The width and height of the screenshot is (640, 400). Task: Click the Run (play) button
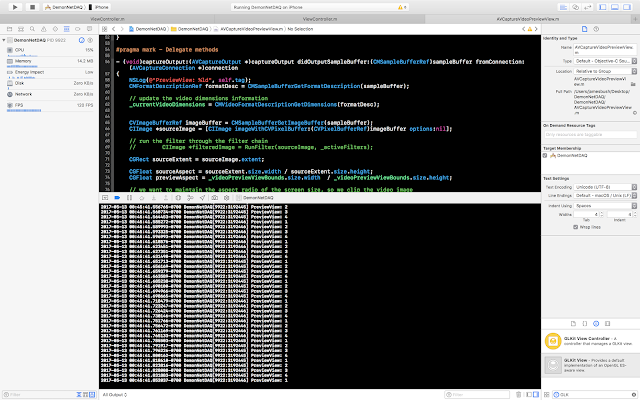(15, 7)
